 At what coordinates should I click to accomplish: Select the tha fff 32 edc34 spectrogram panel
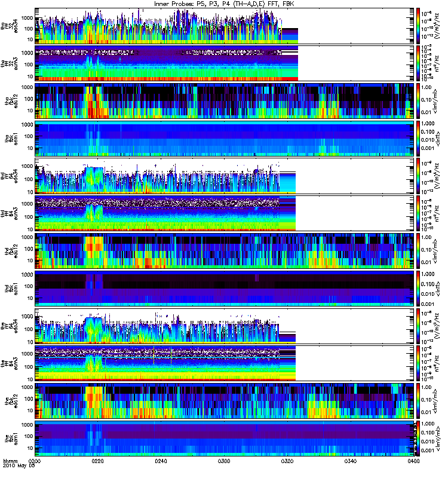coord(225,26)
